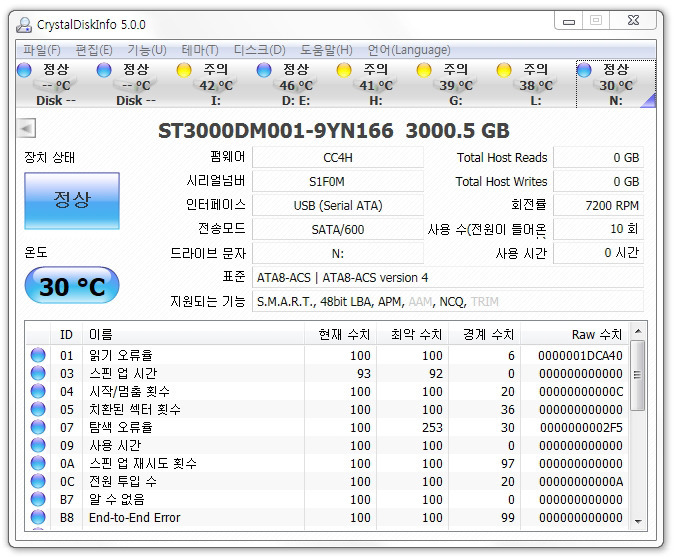The image size is (675, 559).
Task: Click the status orb for attribute 07
Action: tap(38, 427)
